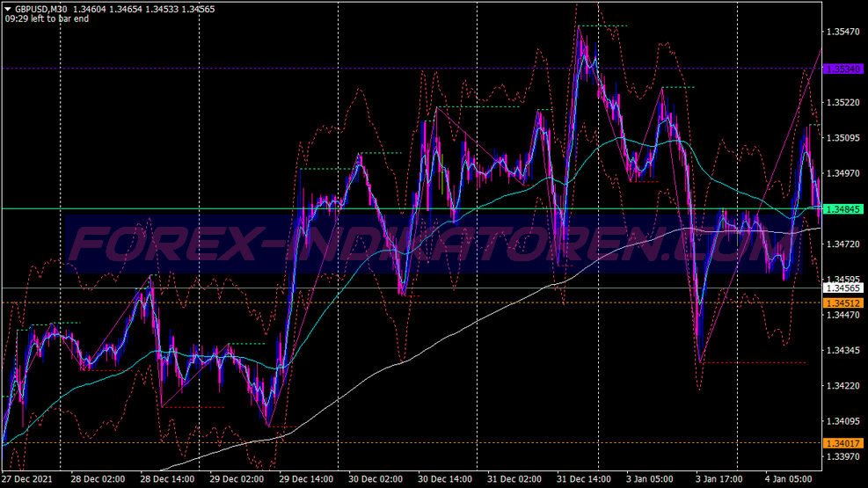Click the 1.34970 price scale value
Viewport: 868px width, 488px height.
pyautogui.click(x=843, y=173)
